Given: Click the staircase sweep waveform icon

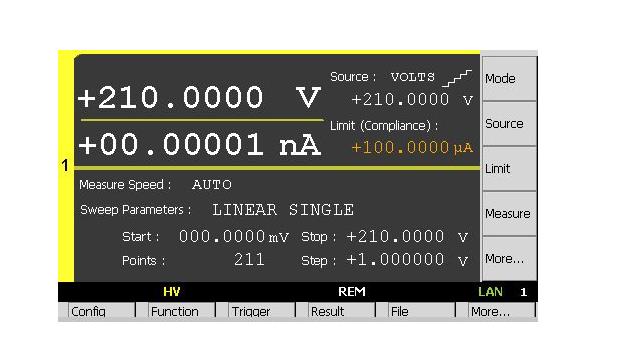Looking at the screenshot, I should click(x=457, y=78).
